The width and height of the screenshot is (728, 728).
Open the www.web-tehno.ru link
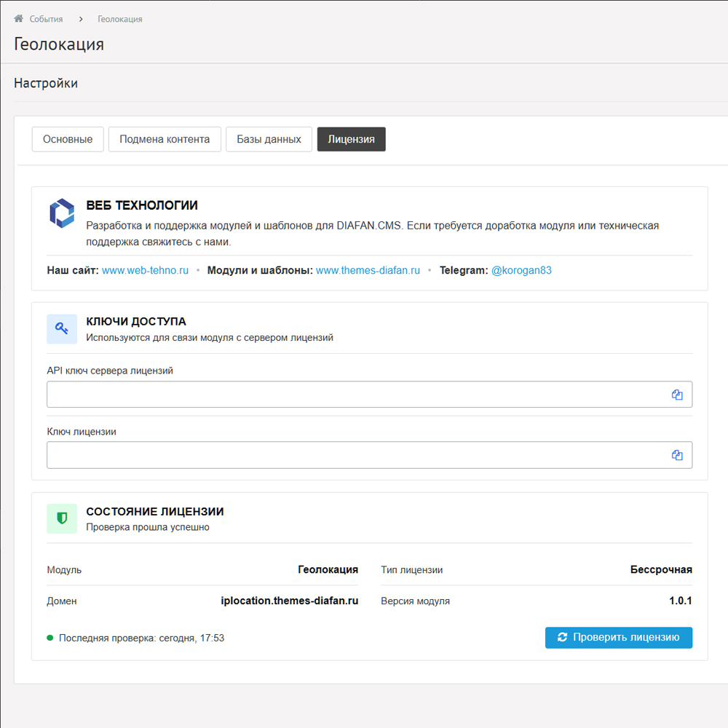145,270
